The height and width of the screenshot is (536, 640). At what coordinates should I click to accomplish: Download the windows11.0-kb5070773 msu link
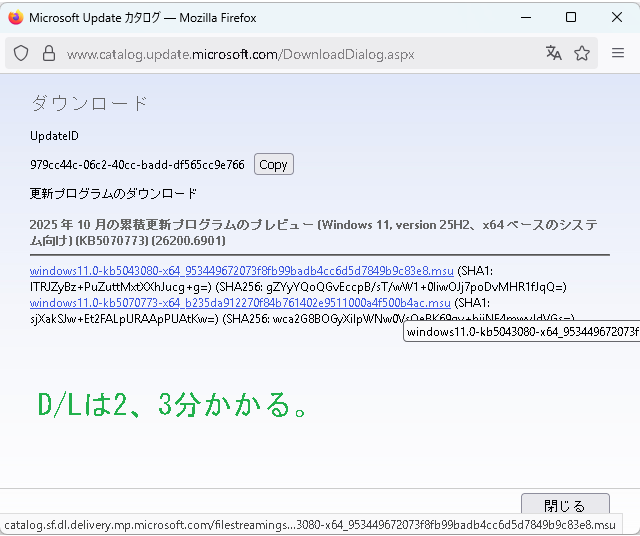pos(241,302)
